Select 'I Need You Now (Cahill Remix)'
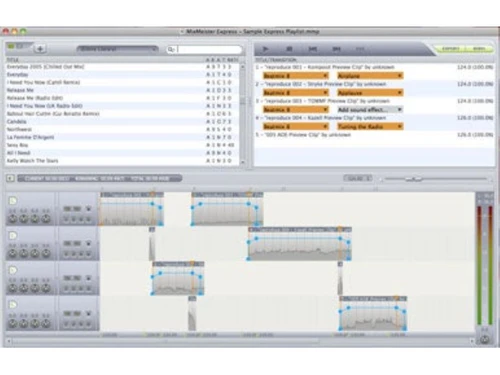500x375 pixels. pos(122,82)
